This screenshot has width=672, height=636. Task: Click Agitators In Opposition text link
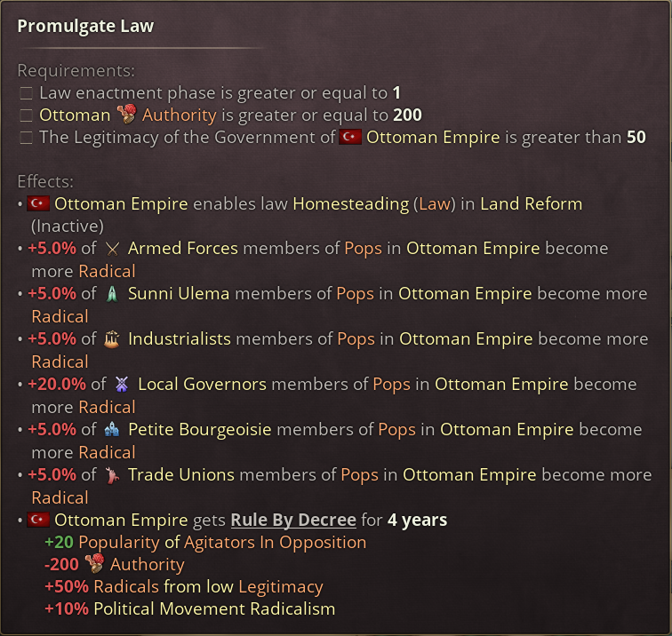click(x=276, y=543)
